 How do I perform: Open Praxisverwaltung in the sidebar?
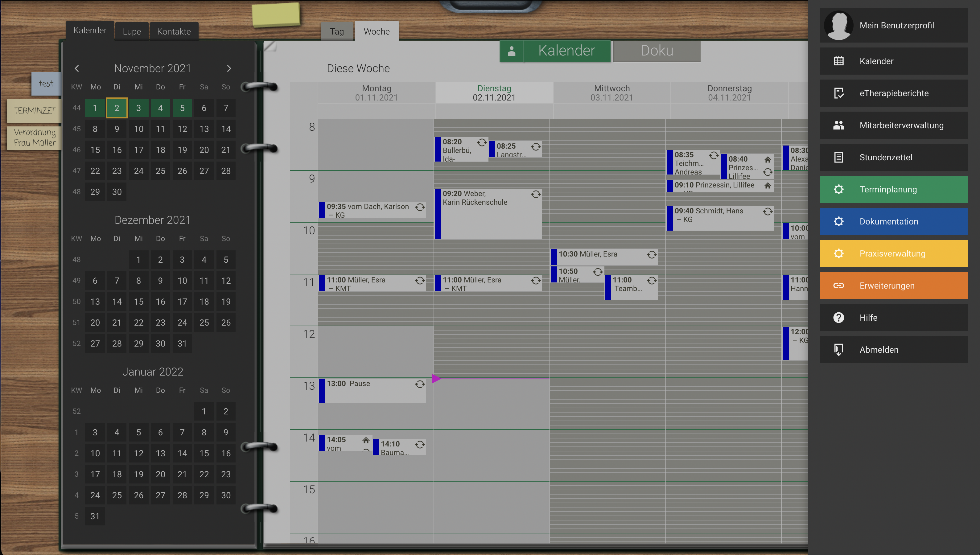[x=893, y=253]
